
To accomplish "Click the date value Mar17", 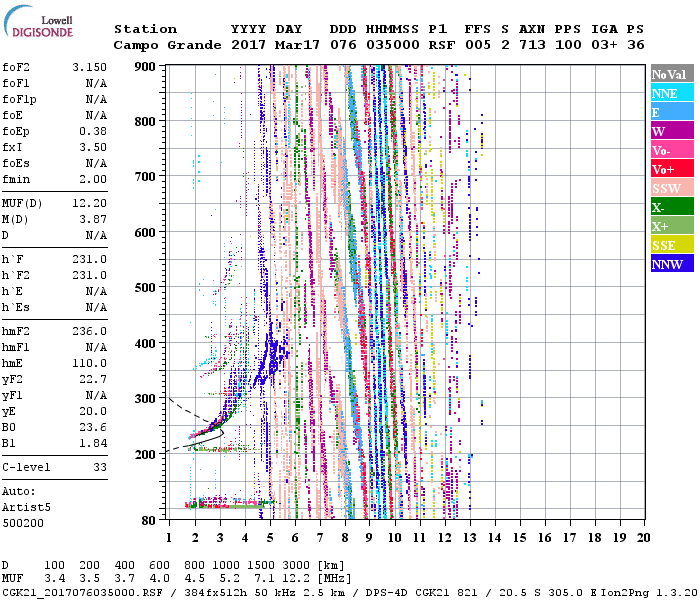I will (x=297, y=45).
